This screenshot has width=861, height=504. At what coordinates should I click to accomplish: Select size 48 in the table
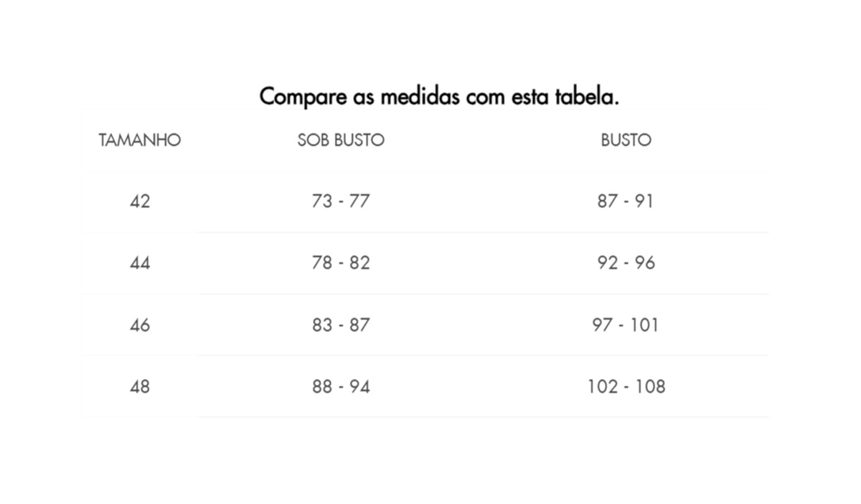click(140, 386)
